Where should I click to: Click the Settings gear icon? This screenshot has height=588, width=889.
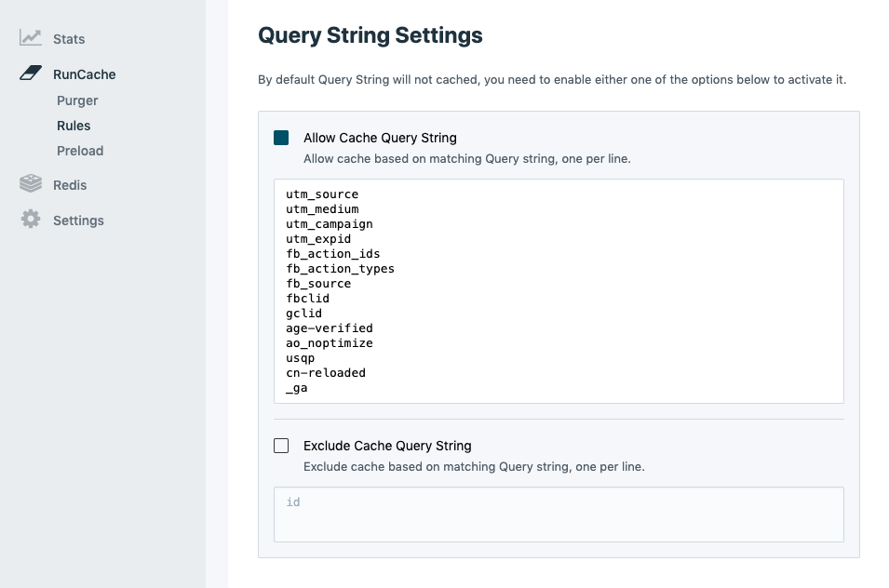pos(31,220)
